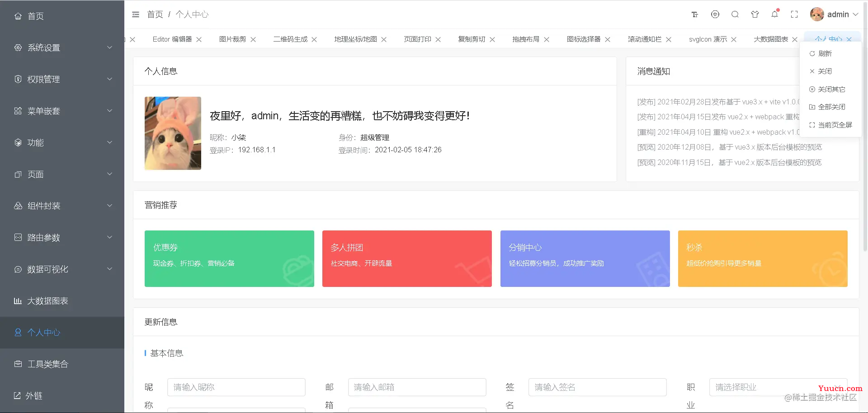Screen dimensions: 868x413
Task: Click the admin avatar in the header
Action: click(x=817, y=14)
